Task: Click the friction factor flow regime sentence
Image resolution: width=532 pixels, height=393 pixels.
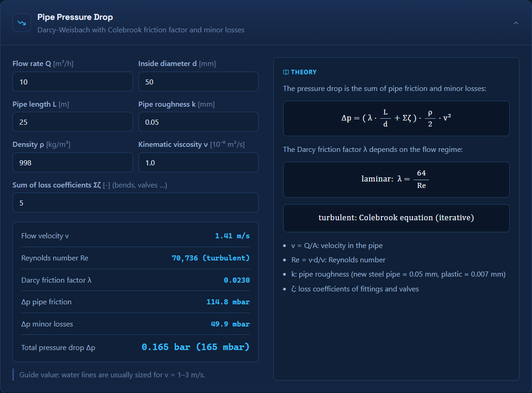Action: coord(373,149)
